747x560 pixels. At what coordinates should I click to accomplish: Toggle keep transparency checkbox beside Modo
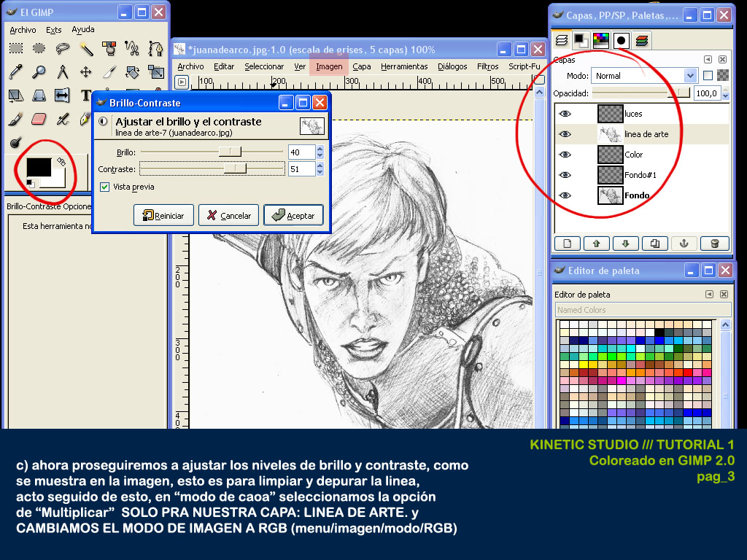pyautogui.click(x=708, y=75)
